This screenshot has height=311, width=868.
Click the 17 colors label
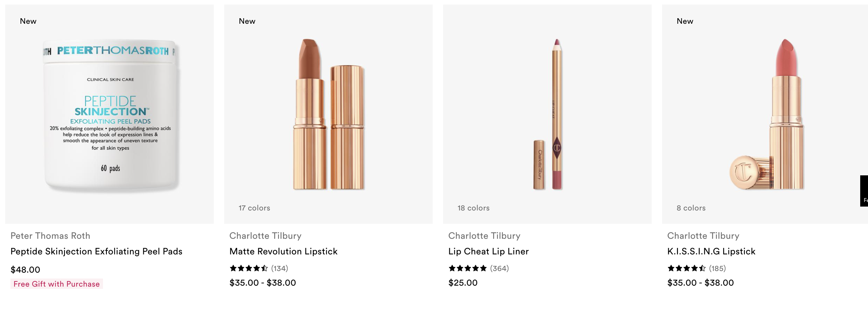[x=254, y=208]
